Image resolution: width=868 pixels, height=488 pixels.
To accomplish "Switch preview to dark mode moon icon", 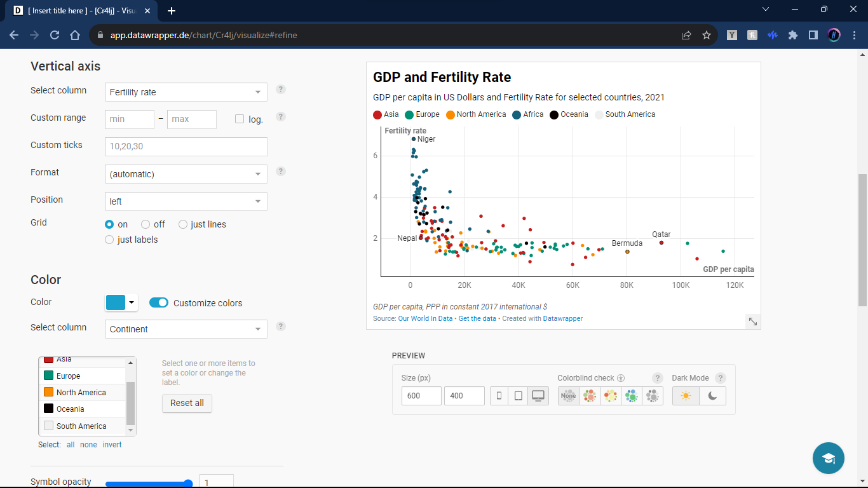I will [712, 396].
